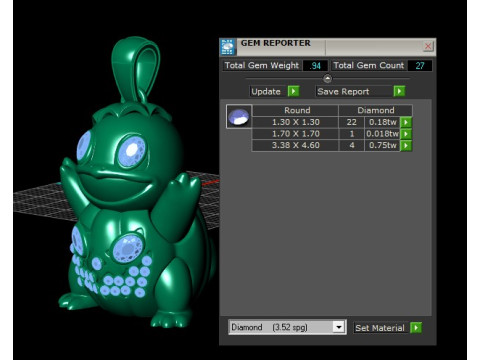The width and height of the screenshot is (480, 360).
Task: Click the Total Gem Count value 27
Action: [x=420, y=66]
